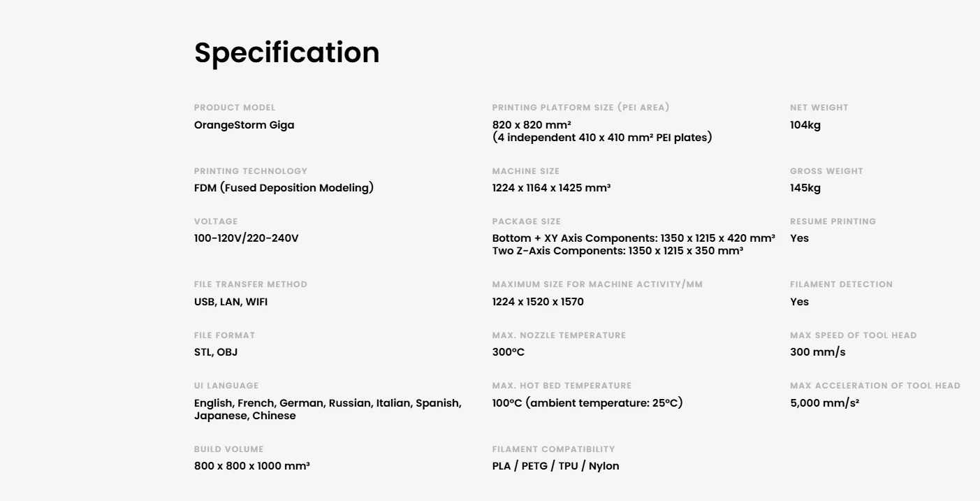The image size is (980, 501).
Task: Click the FDM (Fused Deposition Modeling) value
Action: pos(284,188)
